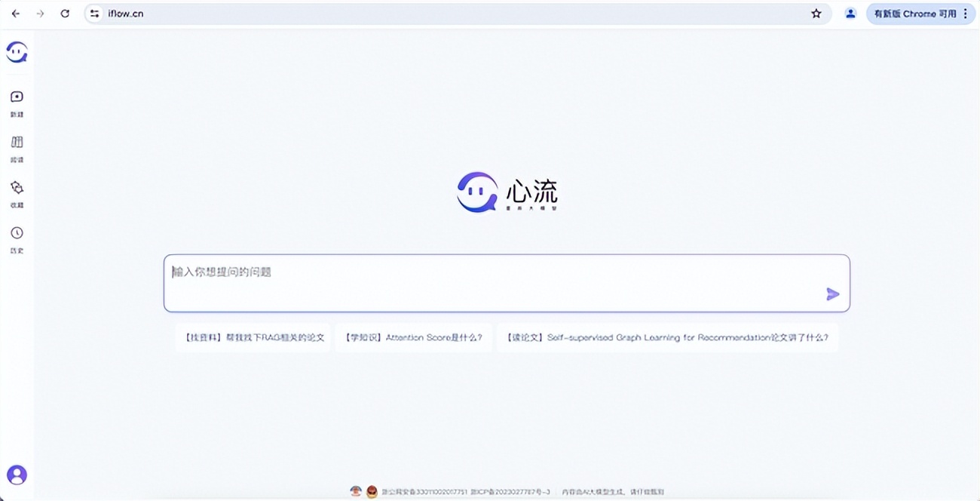
Task: Choose the 【读论文】 Self-supervised Graph Learning suggestion
Action: click(x=667, y=337)
